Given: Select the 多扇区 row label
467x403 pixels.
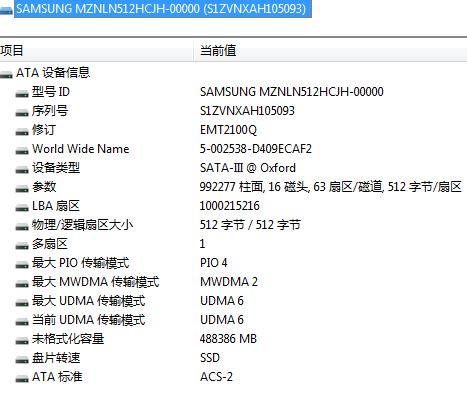Looking at the screenshot, I should tap(50, 244).
